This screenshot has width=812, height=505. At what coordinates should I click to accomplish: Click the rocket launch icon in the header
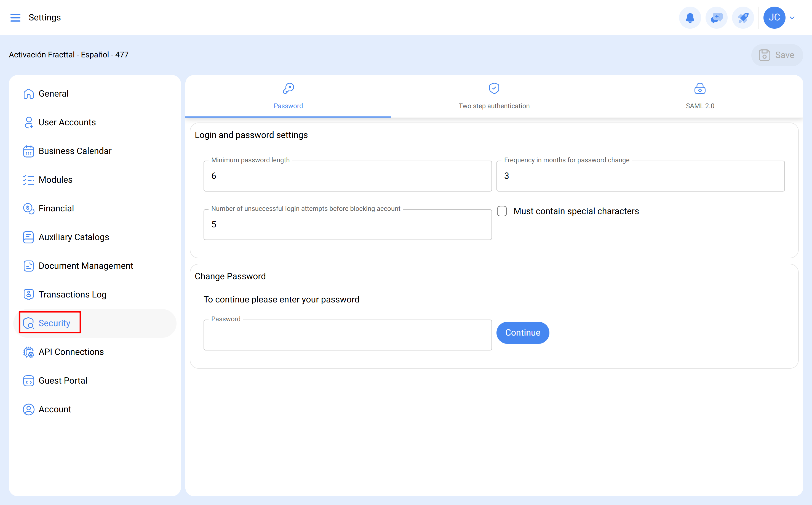click(743, 17)
